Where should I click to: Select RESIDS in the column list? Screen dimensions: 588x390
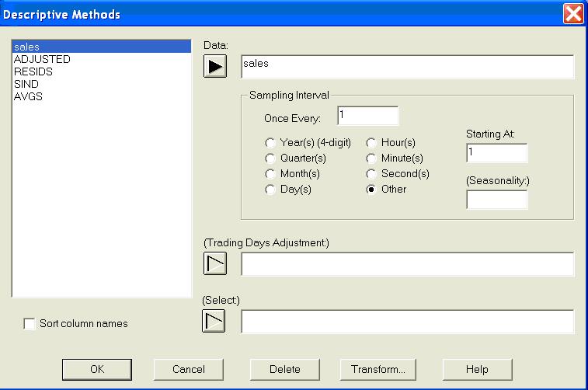(102, 71)
